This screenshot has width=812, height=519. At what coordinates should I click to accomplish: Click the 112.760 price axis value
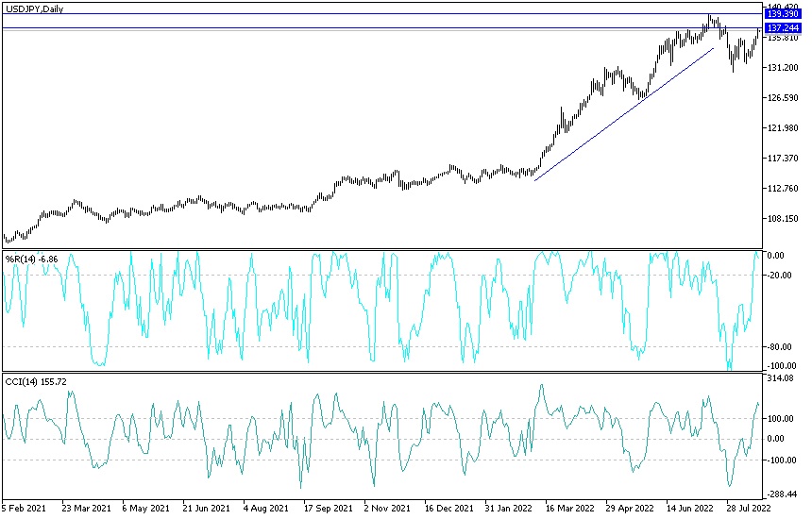pyautogui.click(x=783, y=189)
